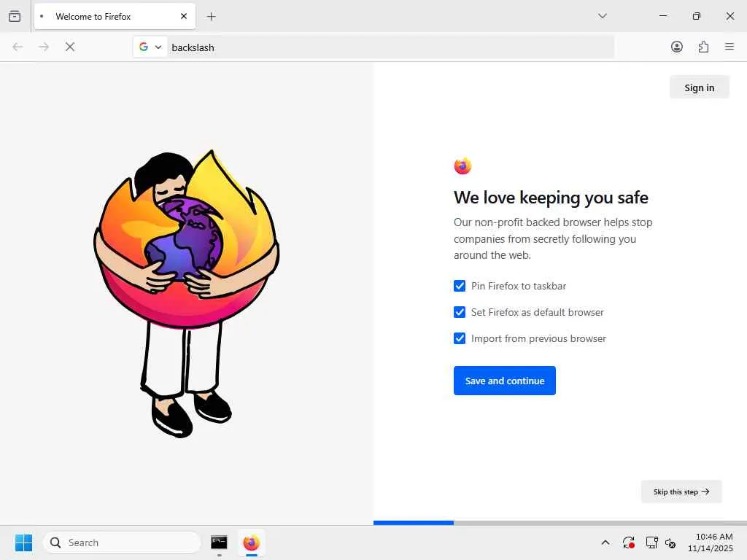This screenshot has width=747, height=560.
Task: Restore down the Firefox window
Action: coord(696,16)
